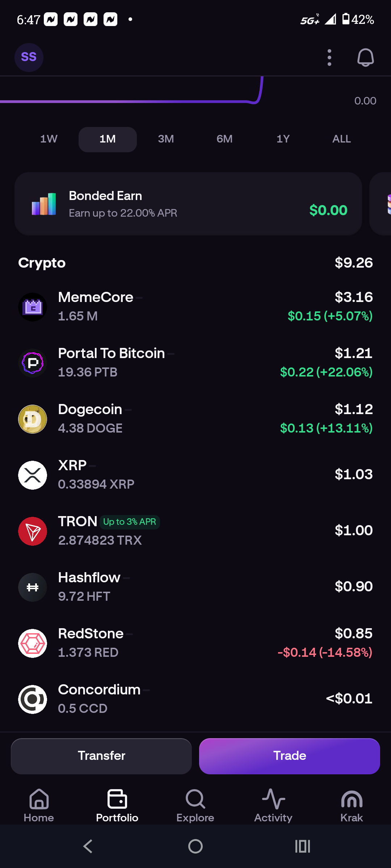Screen dimensions: 391x868
Task: Tap the Hashflow coin icon
Action: click(33, 587)
